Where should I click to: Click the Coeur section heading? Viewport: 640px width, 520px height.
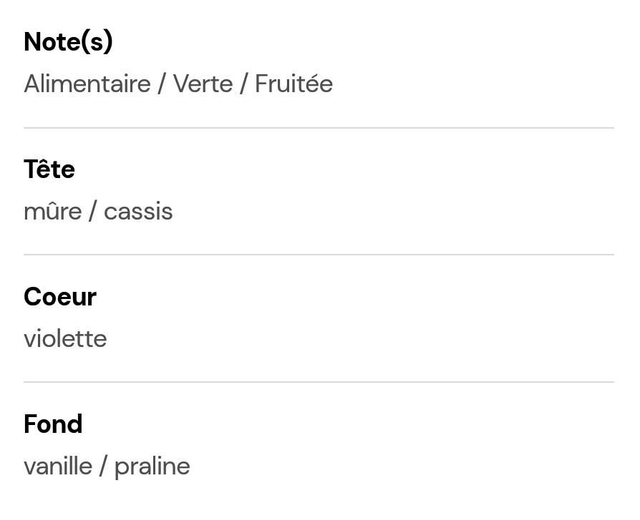point(60,296)
